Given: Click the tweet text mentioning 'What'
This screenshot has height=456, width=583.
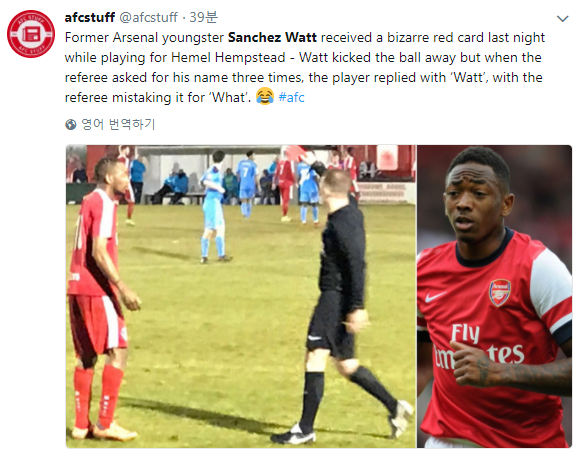Looking at the screenshot, I should [x=229, y=97].
